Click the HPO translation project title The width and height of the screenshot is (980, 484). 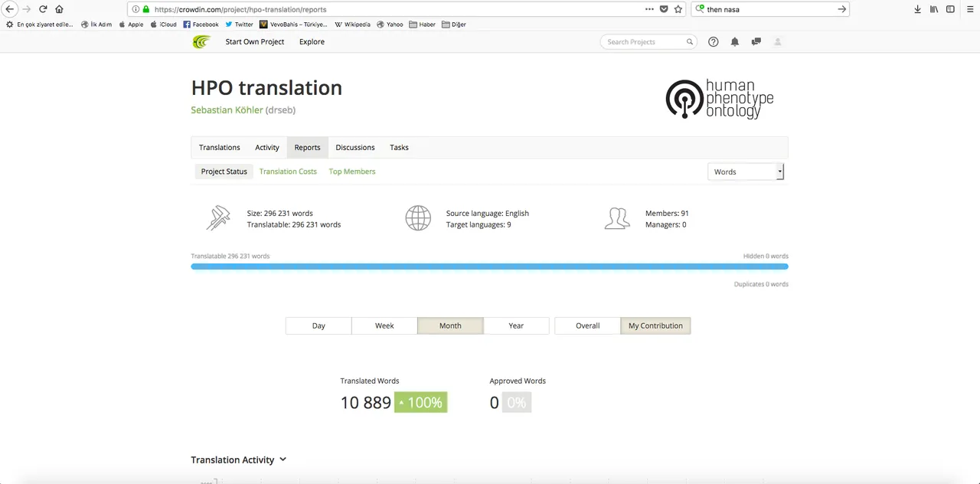tap(266, 87)
